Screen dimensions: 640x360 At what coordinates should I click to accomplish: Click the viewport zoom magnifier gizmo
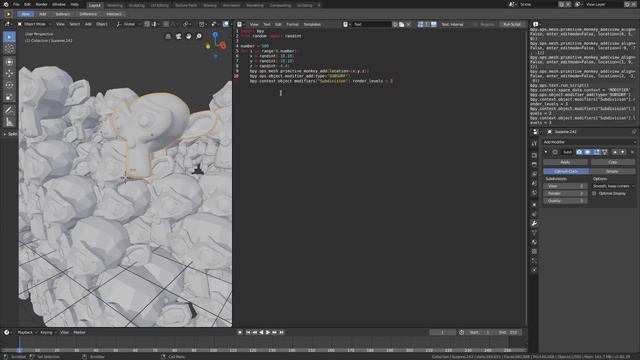[199, 36]
